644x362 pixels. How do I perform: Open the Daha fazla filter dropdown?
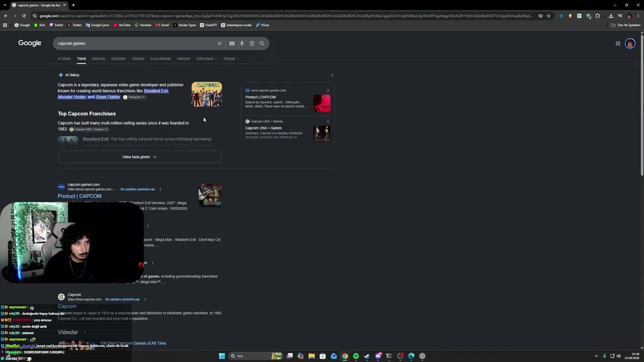point(207,59)
